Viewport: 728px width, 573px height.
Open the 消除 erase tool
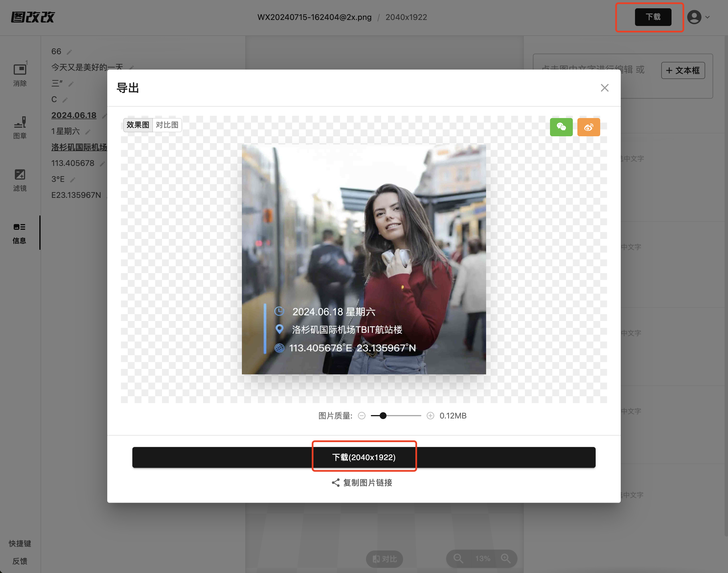pyautogui.click(x=20, y=74)
